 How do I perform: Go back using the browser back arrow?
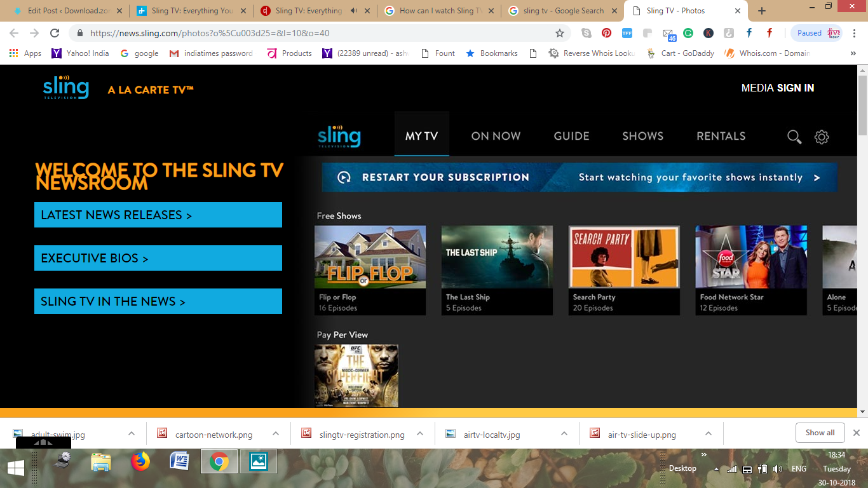pos(14,33)
